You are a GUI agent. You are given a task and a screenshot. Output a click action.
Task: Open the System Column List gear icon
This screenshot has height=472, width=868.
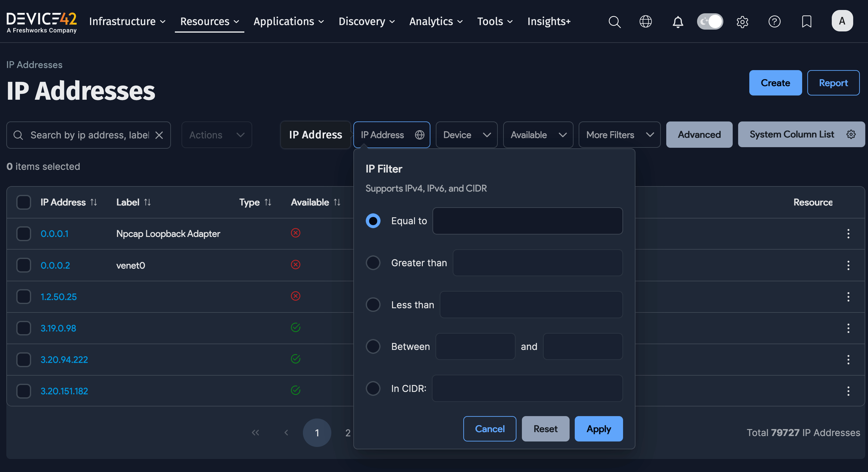(x=851, y=134)
